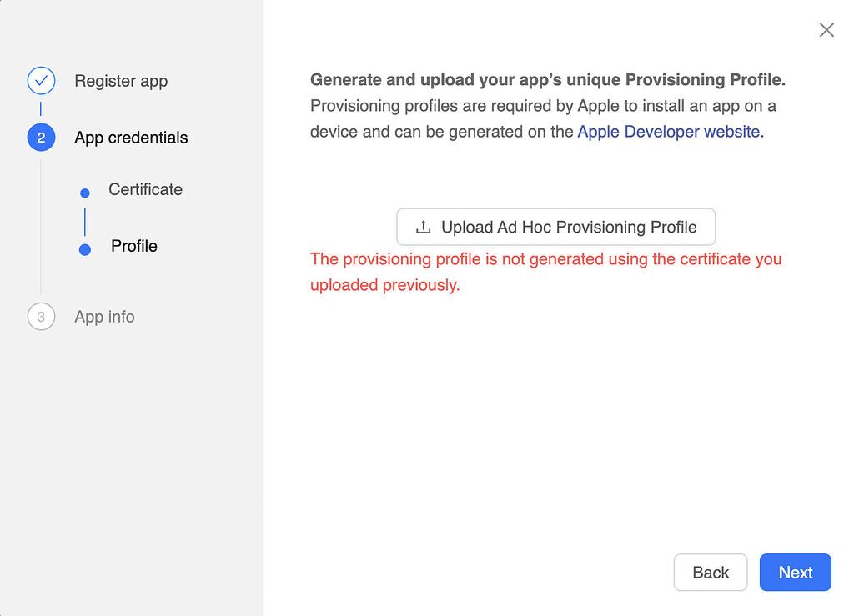Close the dialog with the X icon
The width and height of the screenshot is (854, 616).
[826, 30]
